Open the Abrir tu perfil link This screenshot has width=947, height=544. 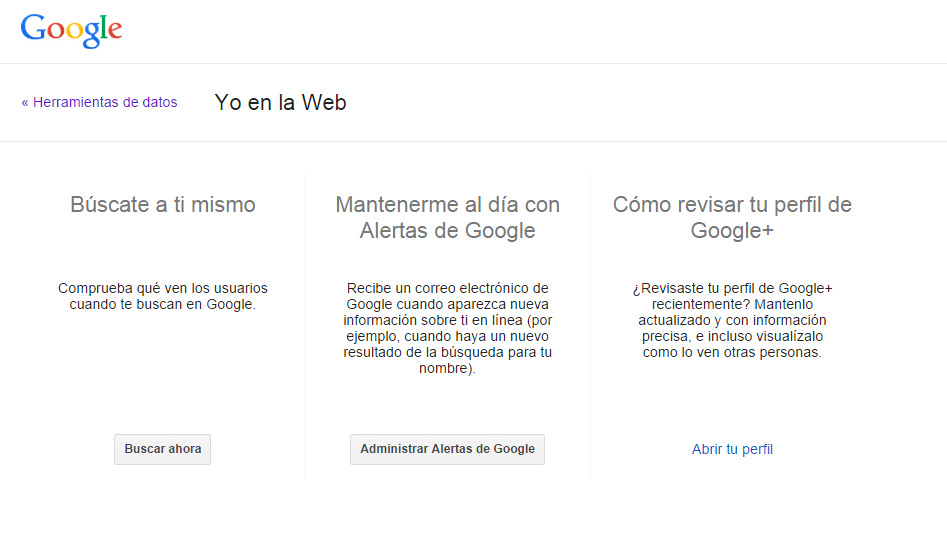tap(732, 449)
